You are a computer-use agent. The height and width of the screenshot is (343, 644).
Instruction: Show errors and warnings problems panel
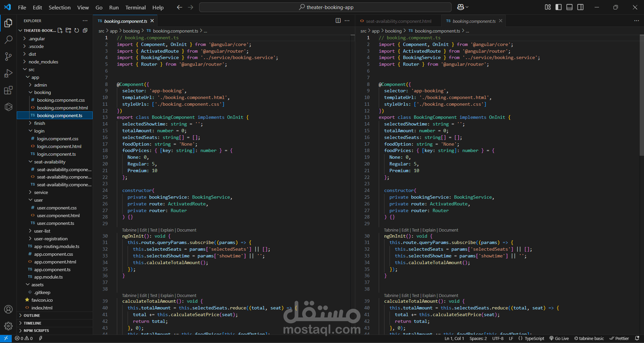point(24,338)
